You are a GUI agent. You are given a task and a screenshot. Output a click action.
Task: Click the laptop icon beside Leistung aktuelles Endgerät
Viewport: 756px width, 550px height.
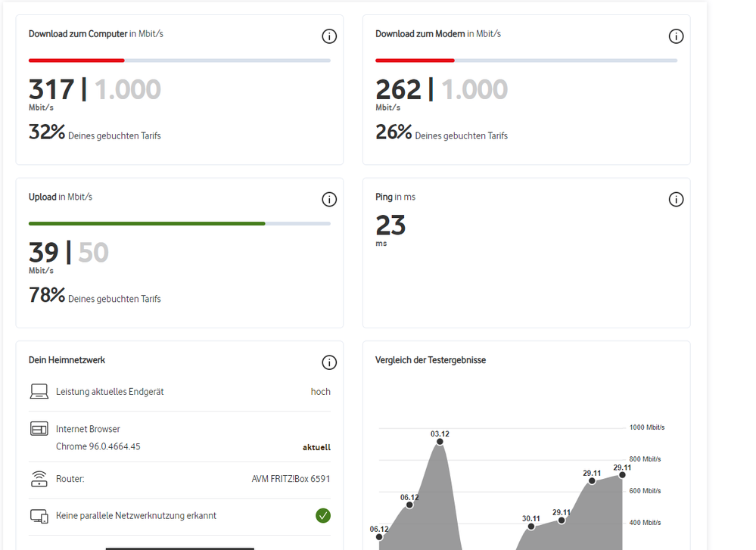pos(39,391)
